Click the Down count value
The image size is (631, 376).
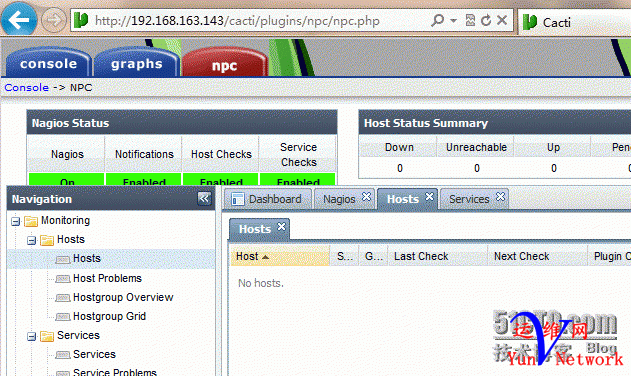point(400,168)
